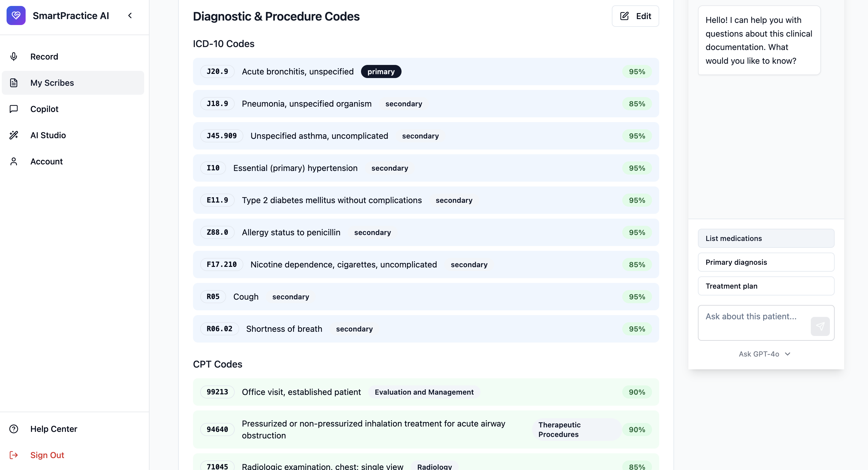868x470 pixels.
Task: Select the Record microphone icon
Action: pyautogui.click(x=14, y=57)
